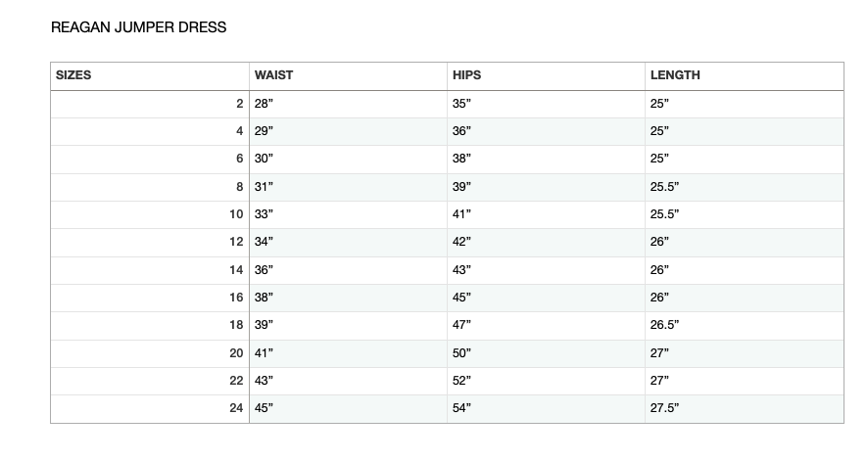Click the size 18 length value 26.5"
This screenshot has height=461, width=868.
tap(664, 325)
